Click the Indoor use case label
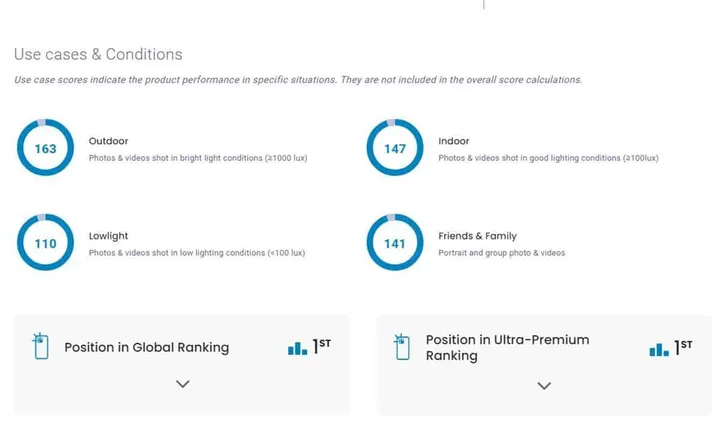The width and height of the screenshot is (720, 436). 453,142
